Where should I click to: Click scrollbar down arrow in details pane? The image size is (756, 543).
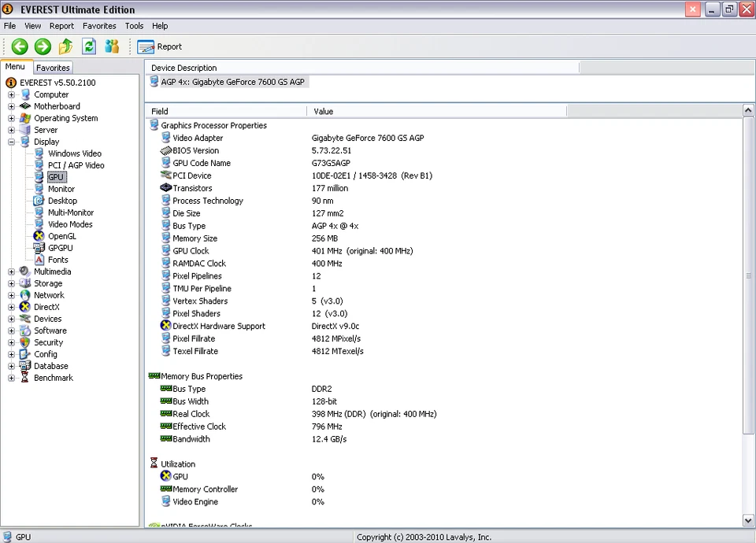(748, 520)
